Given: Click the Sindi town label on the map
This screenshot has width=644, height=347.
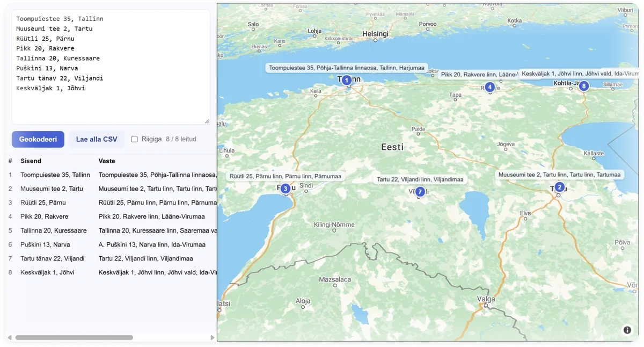Looking at the screenshot, I should tap(306, 185).
